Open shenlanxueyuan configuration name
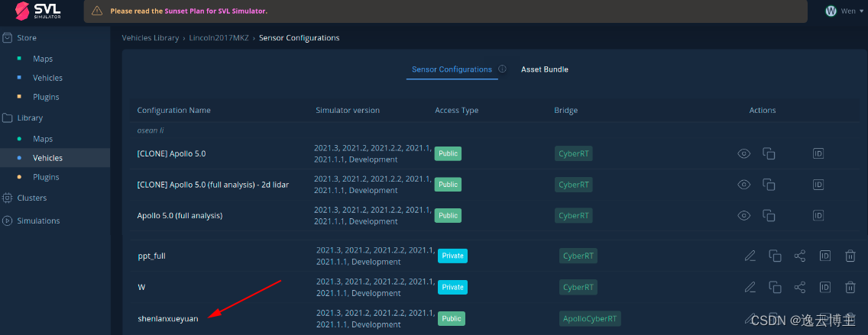The image size is (868, 335). tap(168, 318)
